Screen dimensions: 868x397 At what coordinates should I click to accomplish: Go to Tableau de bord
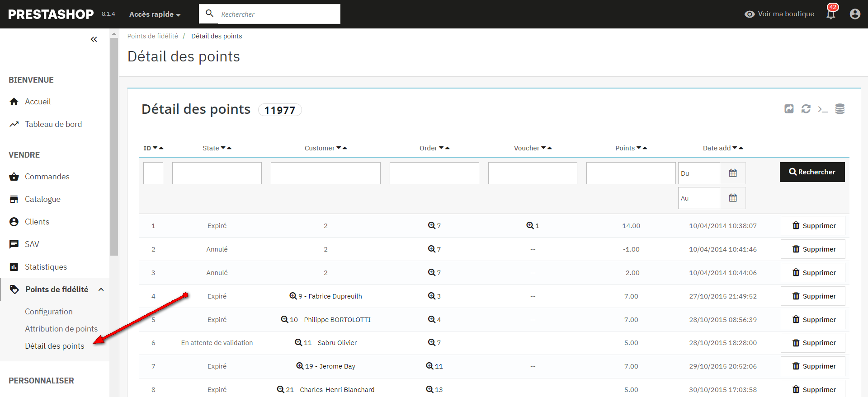point(53,124)
